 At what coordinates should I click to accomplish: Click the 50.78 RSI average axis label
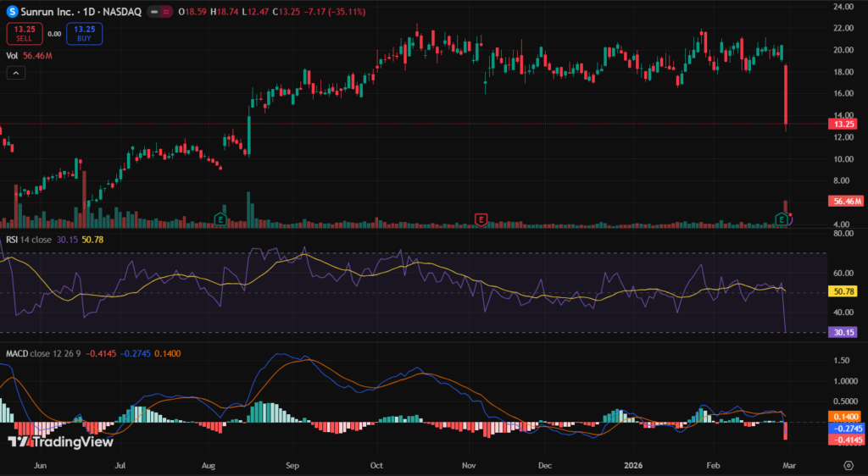click(844, 291)
